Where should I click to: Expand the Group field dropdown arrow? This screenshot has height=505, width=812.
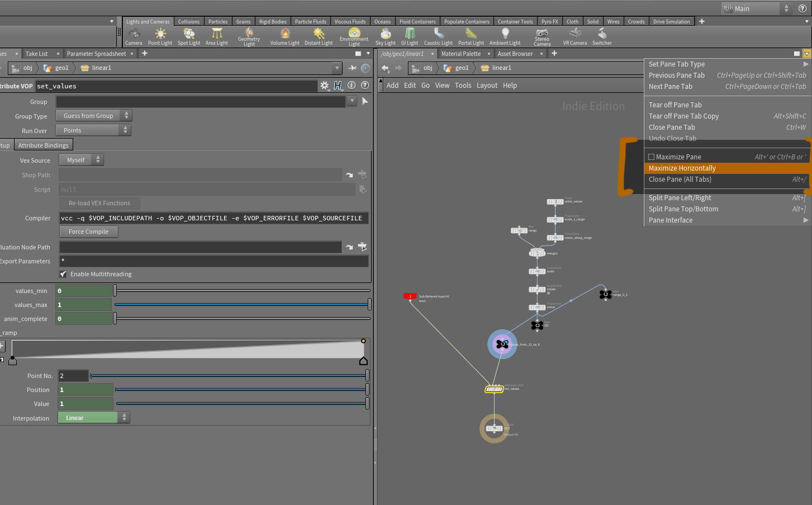point(352,101)
